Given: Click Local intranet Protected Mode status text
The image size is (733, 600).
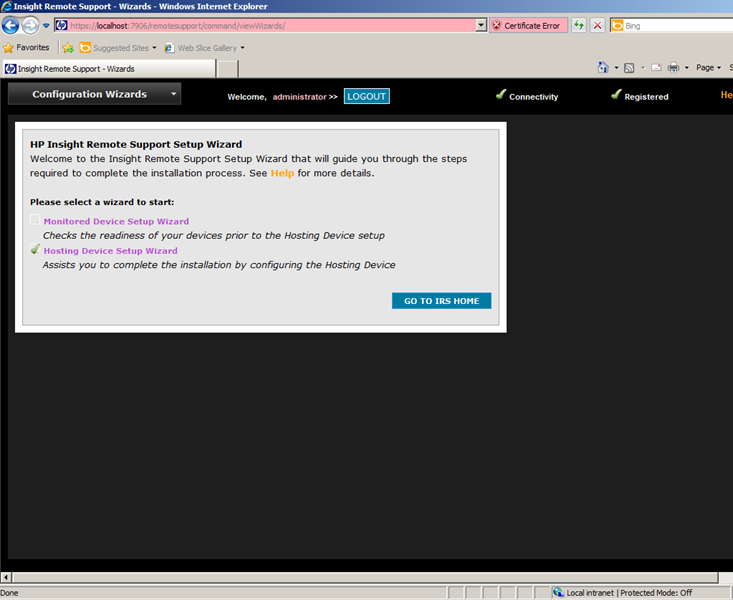Looking at the screenshot, I should (x=629, y=593).
